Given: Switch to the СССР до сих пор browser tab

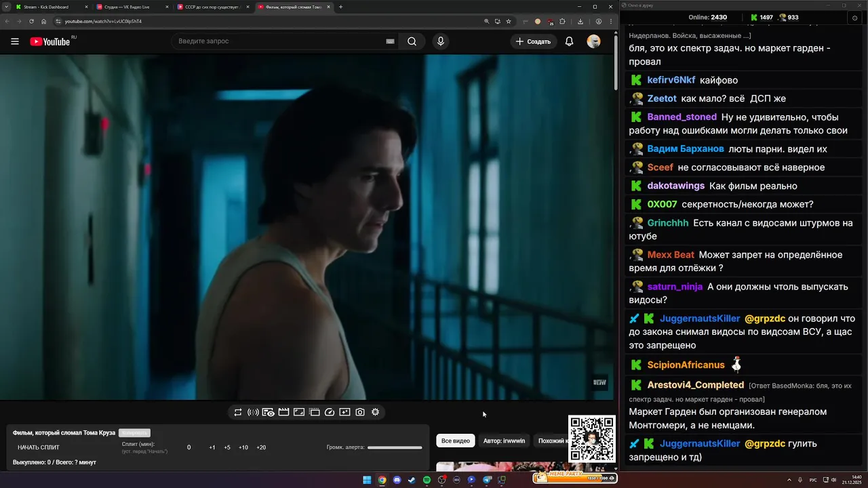Looking at the screenshot, I should click(212, 7).
